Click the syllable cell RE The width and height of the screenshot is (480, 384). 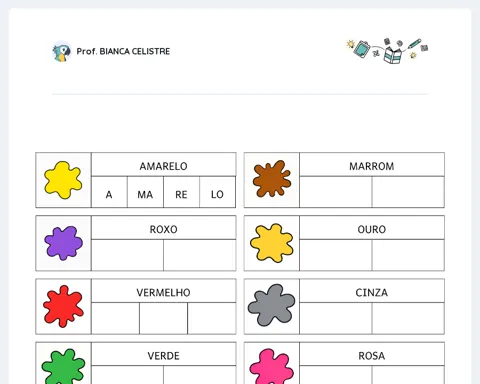(x=181, y=192)
